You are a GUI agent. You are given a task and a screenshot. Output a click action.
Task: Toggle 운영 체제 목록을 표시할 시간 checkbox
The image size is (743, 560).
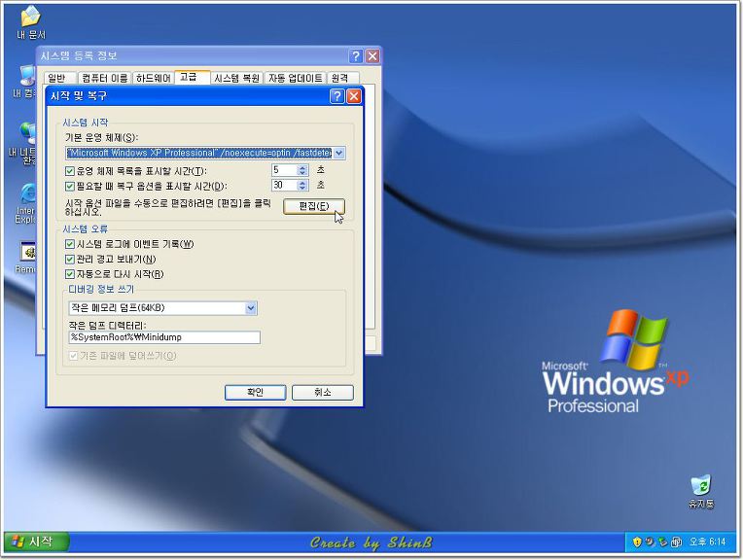coord(70,171)
